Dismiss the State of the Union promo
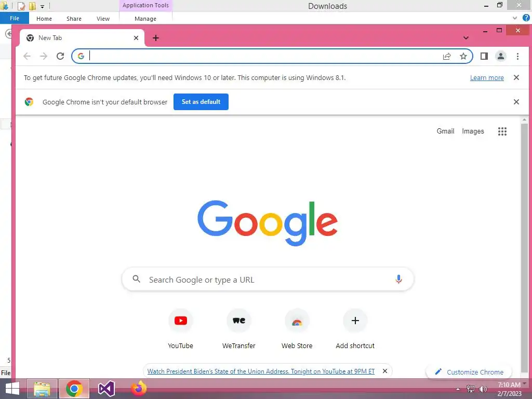 click(385, 371)
